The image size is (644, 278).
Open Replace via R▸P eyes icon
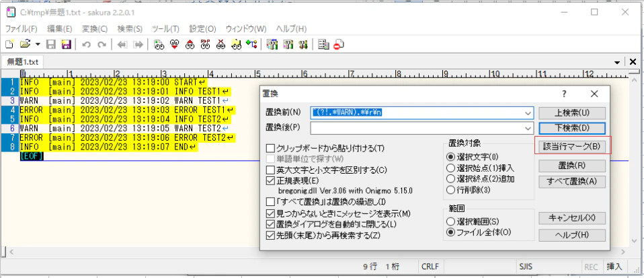[205, 44]
